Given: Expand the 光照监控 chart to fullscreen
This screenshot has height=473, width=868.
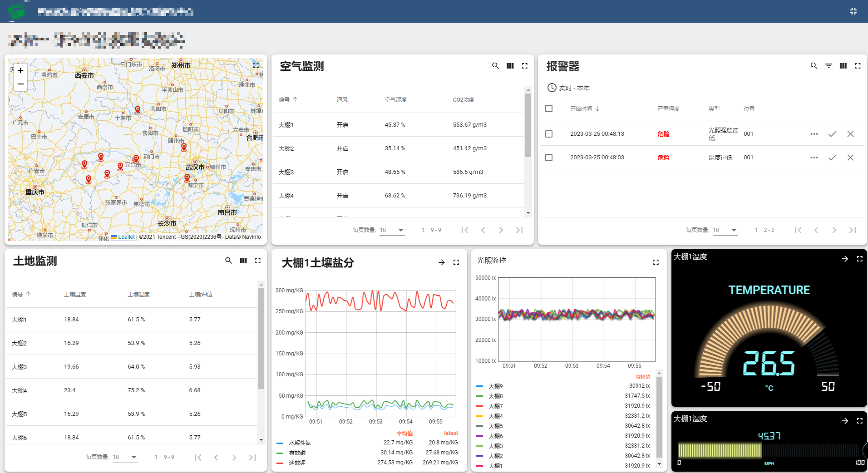Looking at the screenshot, I should coord(656,262).
